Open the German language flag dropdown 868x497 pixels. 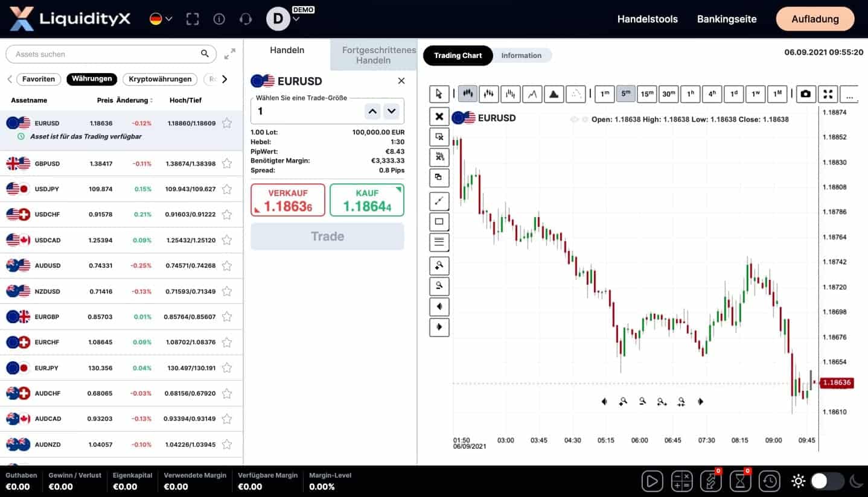click(161, 19)
